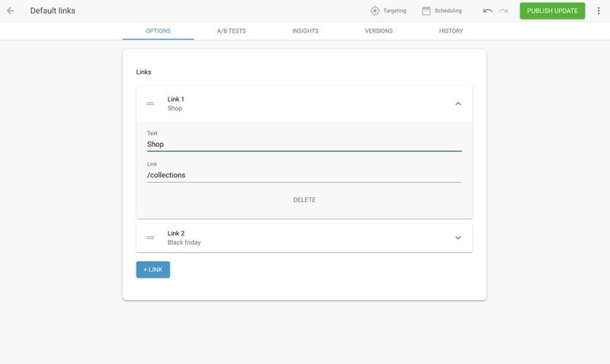Open Scheduling settings label
This screenshot has width=610, height=364.
pyautogui.click(x=448, y=11)
